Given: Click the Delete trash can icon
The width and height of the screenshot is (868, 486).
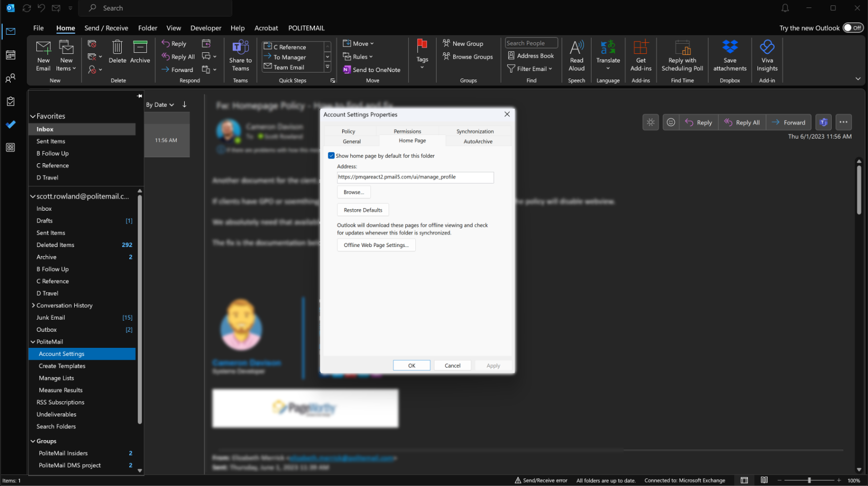Looking at the screenshot, I should click(117, 47).
